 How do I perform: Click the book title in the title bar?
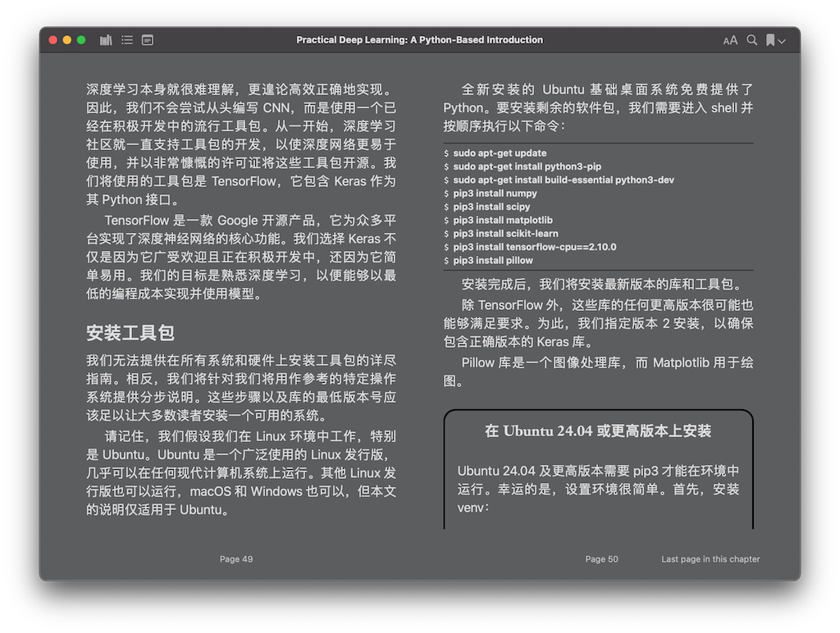click(419, 39)
